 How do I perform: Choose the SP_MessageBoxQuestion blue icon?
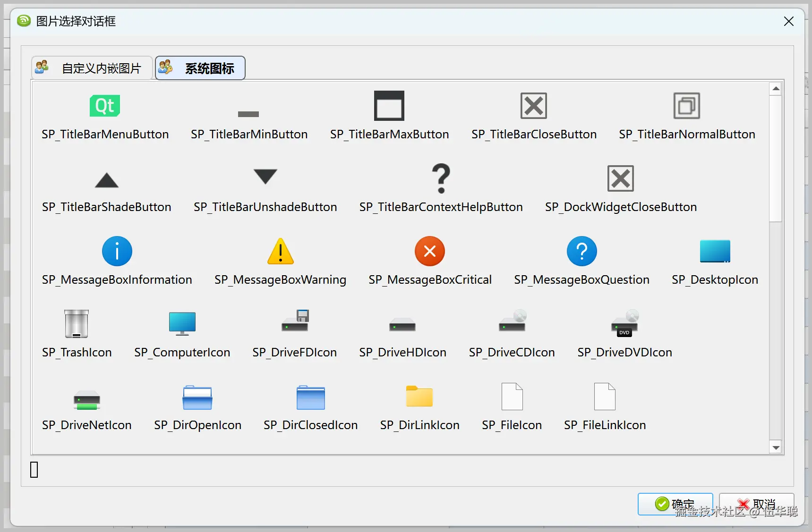click(582, 251)
